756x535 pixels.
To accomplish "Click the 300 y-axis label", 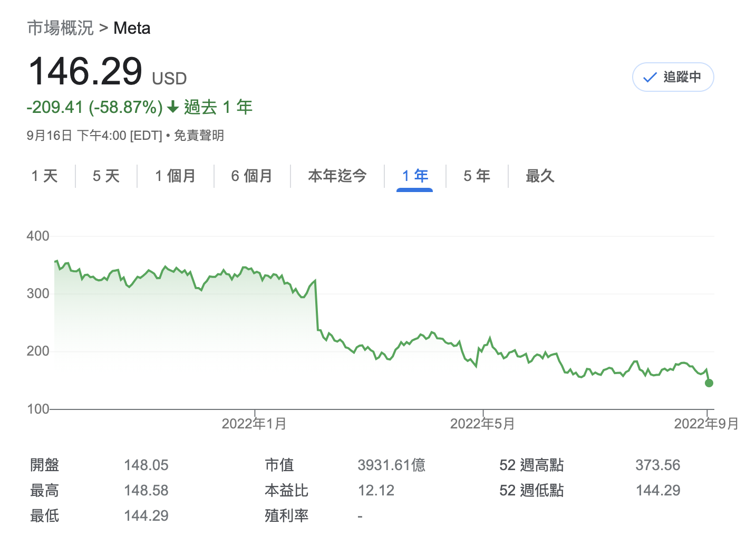I will tap(38, 293).
